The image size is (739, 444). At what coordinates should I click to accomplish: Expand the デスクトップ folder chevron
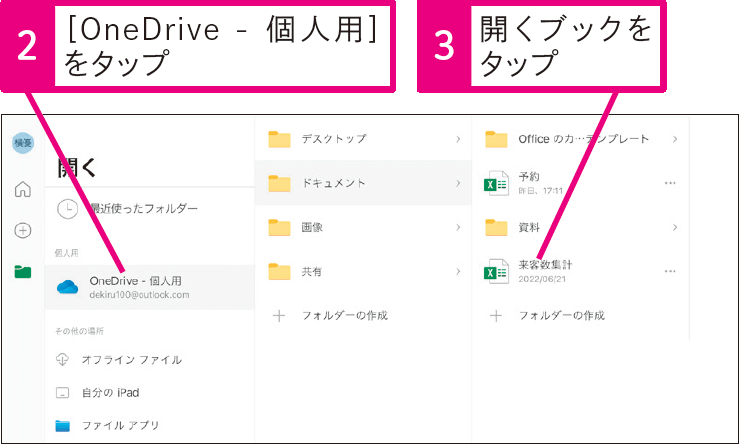[x=458, y=139]
